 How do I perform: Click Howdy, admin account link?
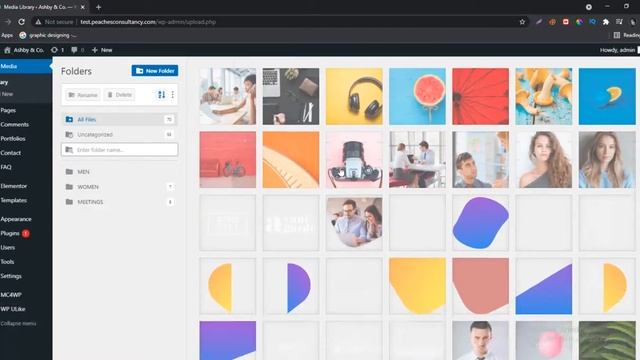(619, 50)
